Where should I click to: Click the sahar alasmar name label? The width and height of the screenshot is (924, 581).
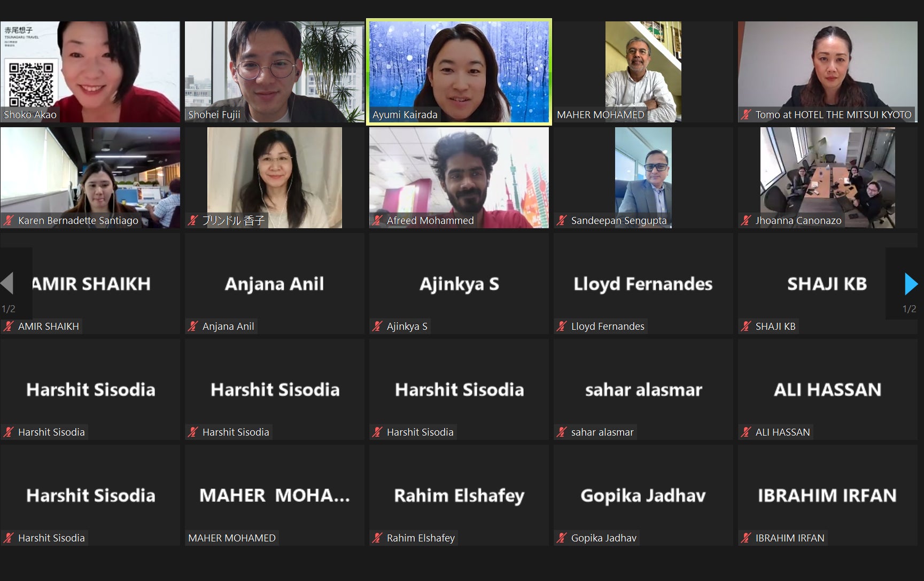tap(602, 432)
